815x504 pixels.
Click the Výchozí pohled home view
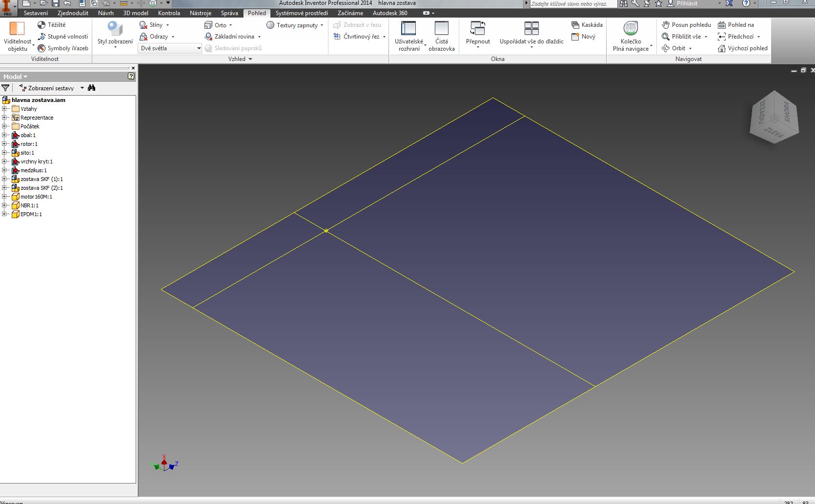742,48
